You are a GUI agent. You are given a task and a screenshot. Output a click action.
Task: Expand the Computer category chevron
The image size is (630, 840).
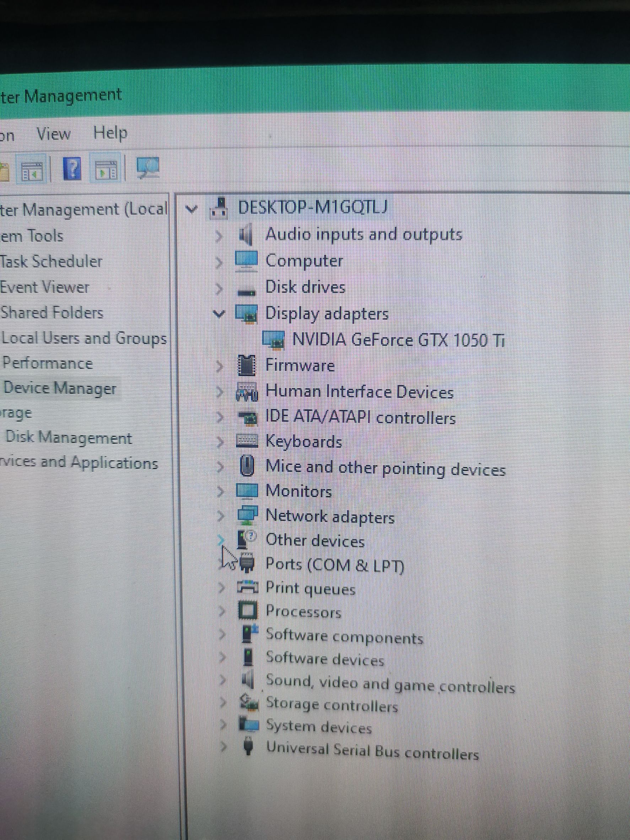[219, 262]
